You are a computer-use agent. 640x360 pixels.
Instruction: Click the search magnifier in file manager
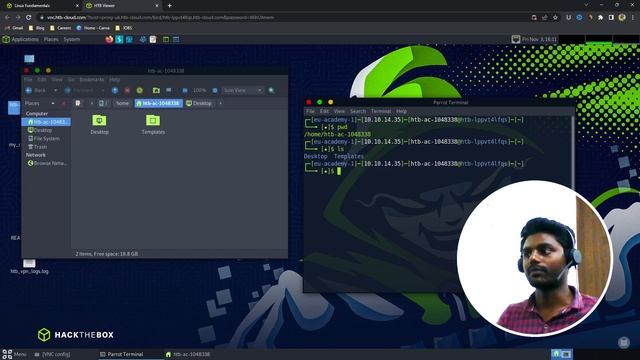[x=271, y=90]
